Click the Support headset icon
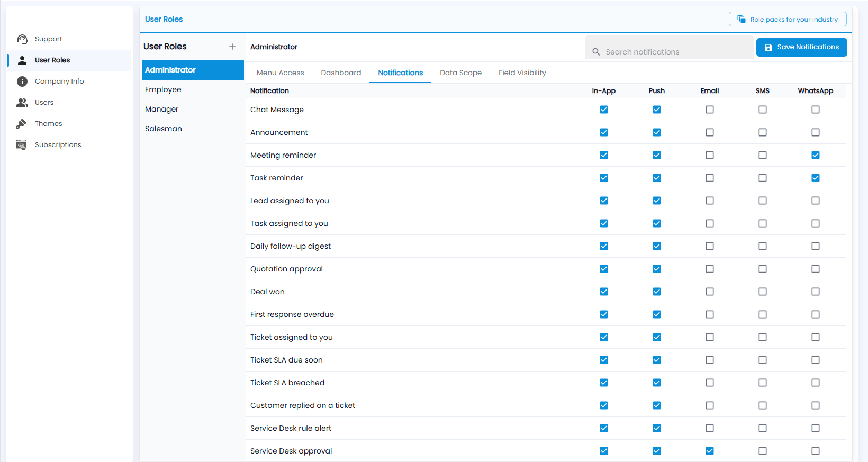 coord(22,39)
